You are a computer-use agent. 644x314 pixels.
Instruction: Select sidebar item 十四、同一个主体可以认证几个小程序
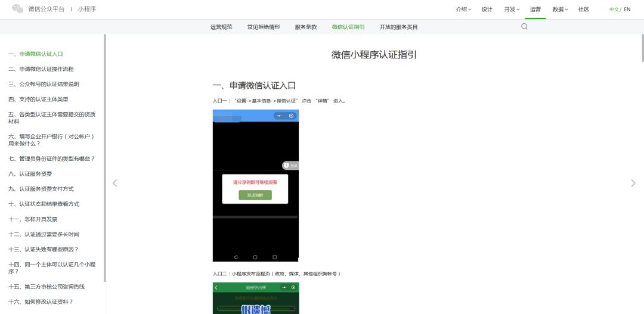coord(52,268)
